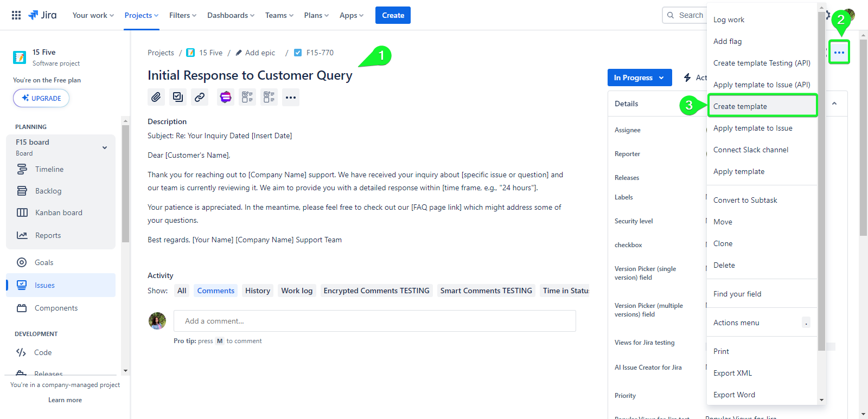Select Create template from the menu
This screenshot has width=868, height=419.
(x=762, y=106)
